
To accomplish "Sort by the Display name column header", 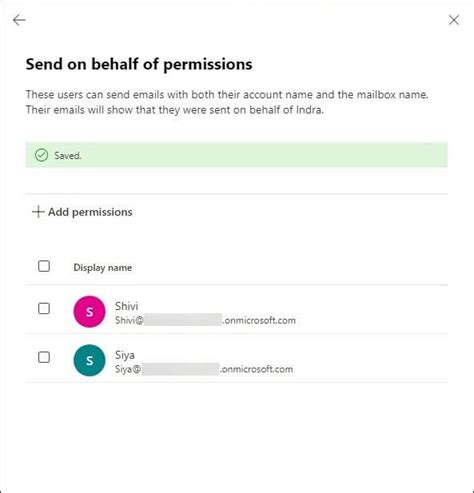I will pyautogui.click(x=103, y=268).
